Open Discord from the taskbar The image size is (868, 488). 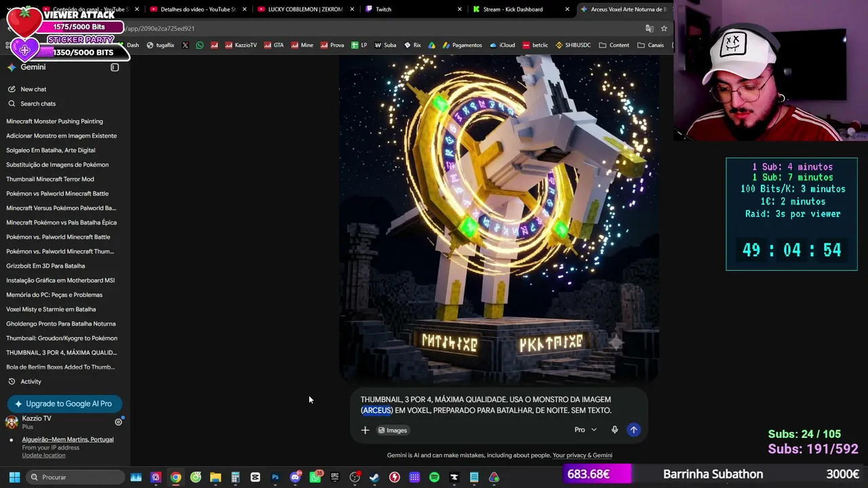(295, 477)
